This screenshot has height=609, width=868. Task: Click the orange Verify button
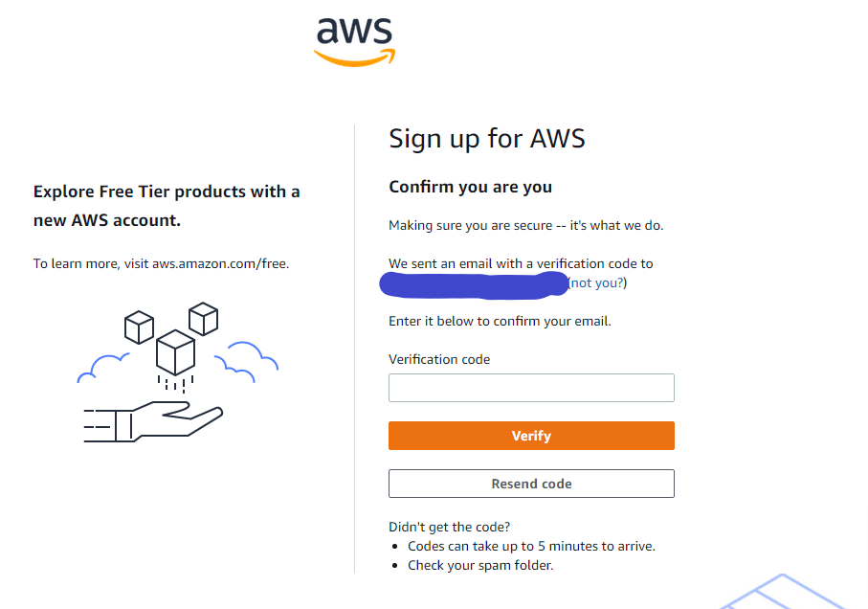tap(531, 436)
